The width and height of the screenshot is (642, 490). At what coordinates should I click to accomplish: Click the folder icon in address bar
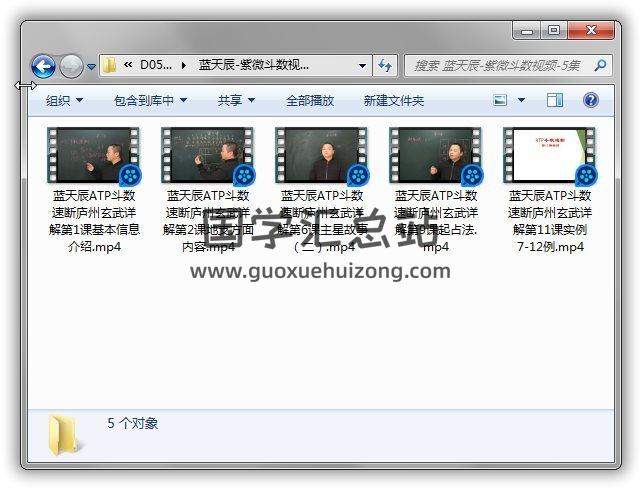(111, 65)
